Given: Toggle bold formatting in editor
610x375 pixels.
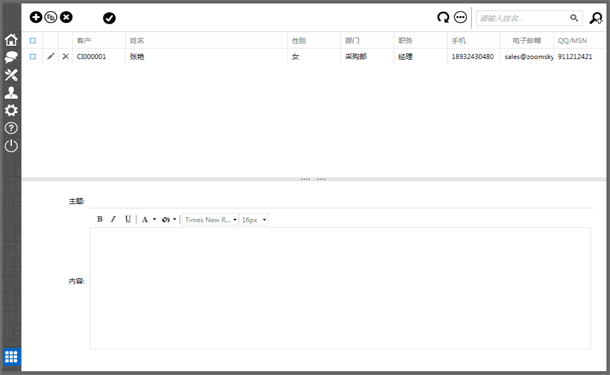Looking at the screenshot, I should click(x=100, y=219).
